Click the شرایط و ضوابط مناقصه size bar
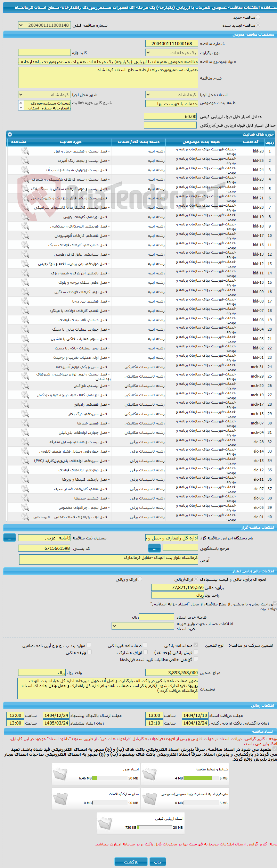The width and height of the screenshot is (277, 868). point(201,778)
